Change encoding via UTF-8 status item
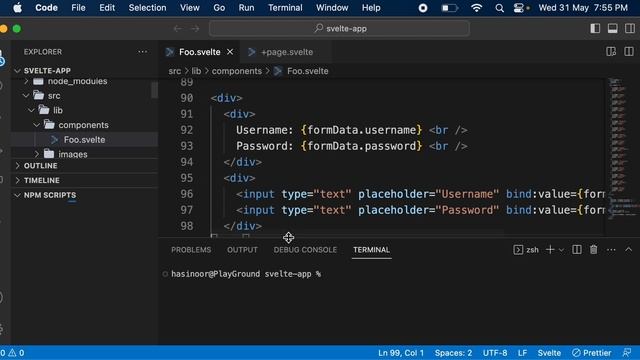Viewport: 640px width, 360px height. tap(495, 353)
